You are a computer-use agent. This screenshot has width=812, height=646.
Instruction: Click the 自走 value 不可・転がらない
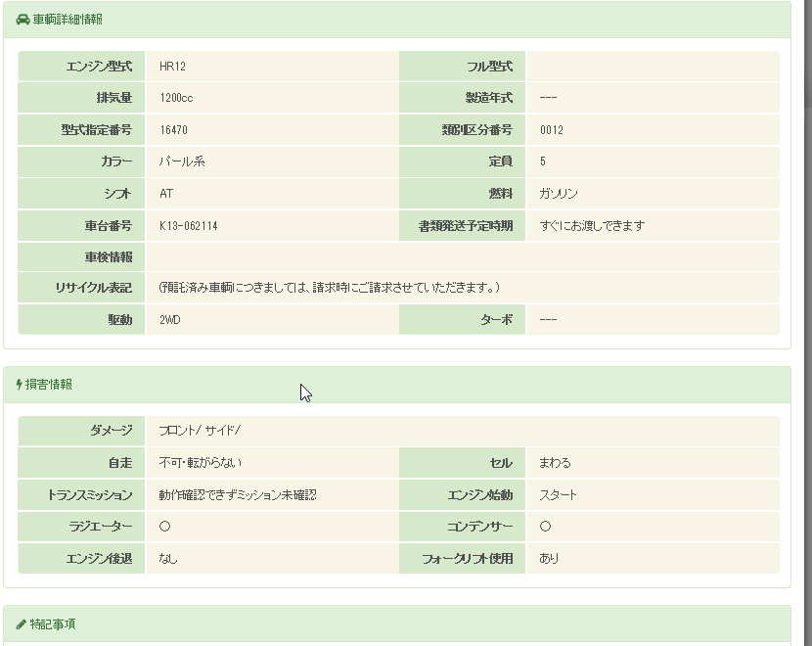tap(201, 463)
